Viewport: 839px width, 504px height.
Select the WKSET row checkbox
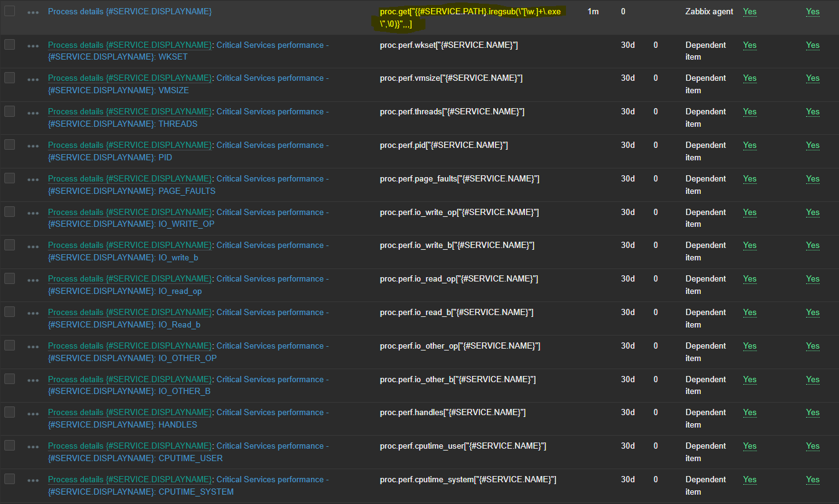(x=9, y=44)
